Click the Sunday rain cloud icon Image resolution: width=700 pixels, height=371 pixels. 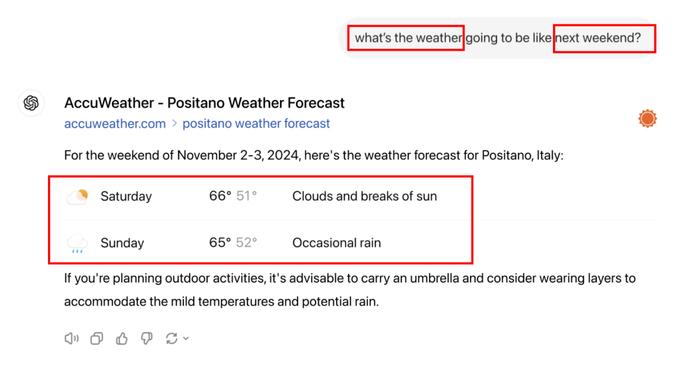click(x=77, y=243)
